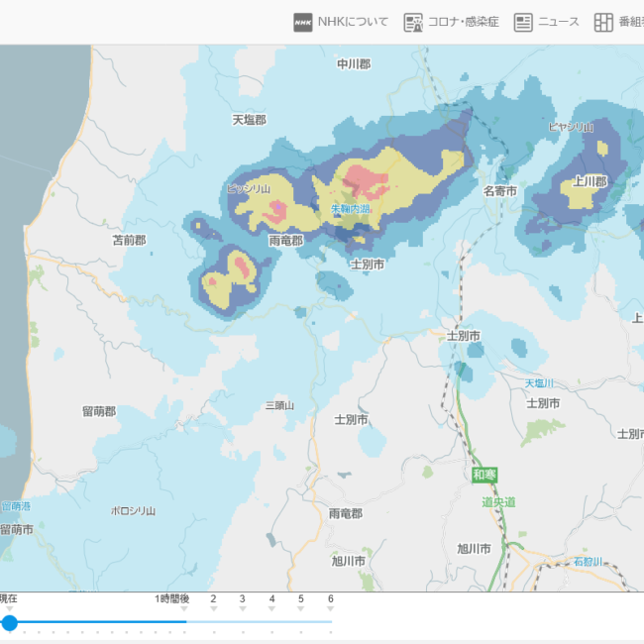The height and width of the screenshot is (644, 644).
Task: Click the NHK logo icon
Action: tap(303, 22)
